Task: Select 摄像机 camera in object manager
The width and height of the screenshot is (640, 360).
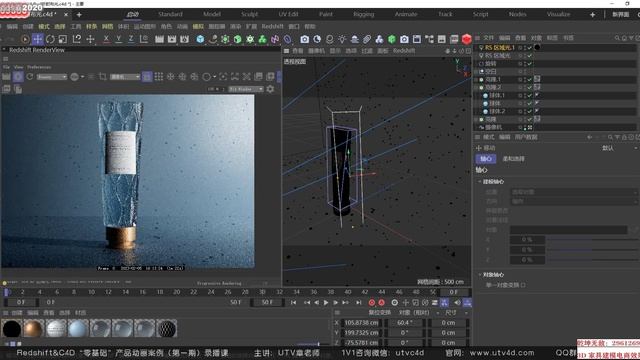Action: 494,127
